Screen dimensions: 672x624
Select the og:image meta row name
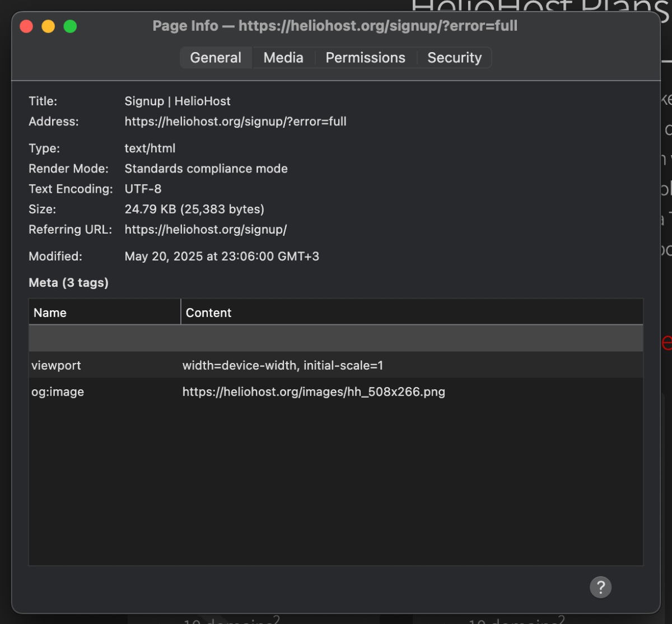point(58,392)
